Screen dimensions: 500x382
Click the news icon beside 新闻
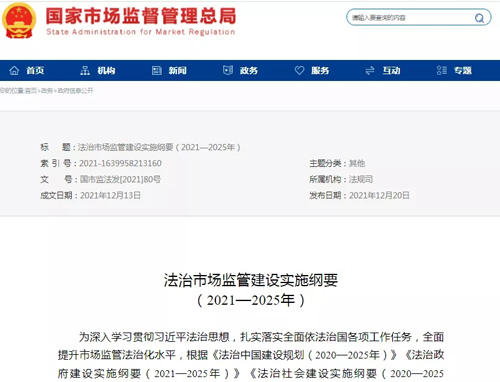coord(157,70)
